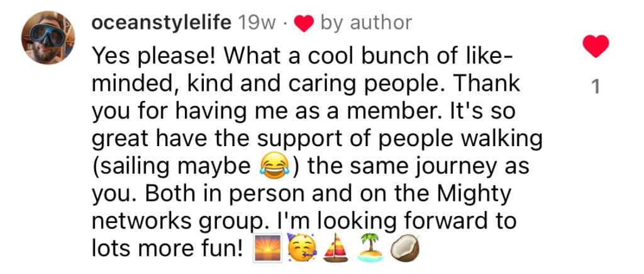This screenshot has width=644, height=274.
Task: Click the "by author" label
Action: [366, 23]
